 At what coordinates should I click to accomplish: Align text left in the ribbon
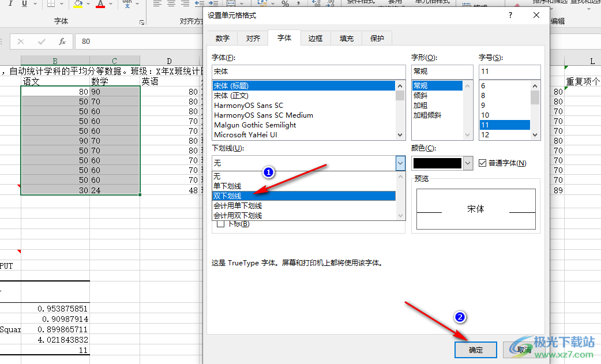(157, 3)
